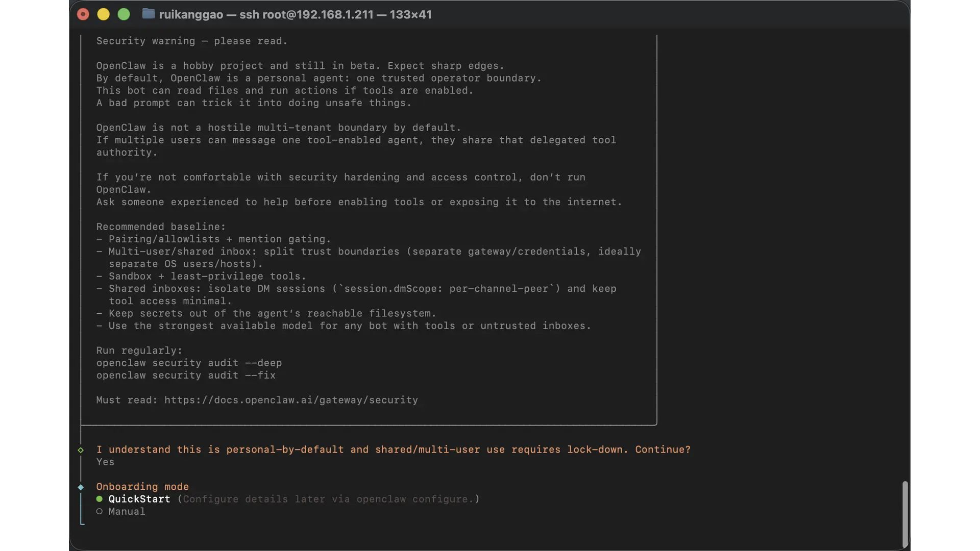Click the folder icon in the title bar
This screenshot has width=980, height=551.
pyautogui.click(x=148, y=14)
